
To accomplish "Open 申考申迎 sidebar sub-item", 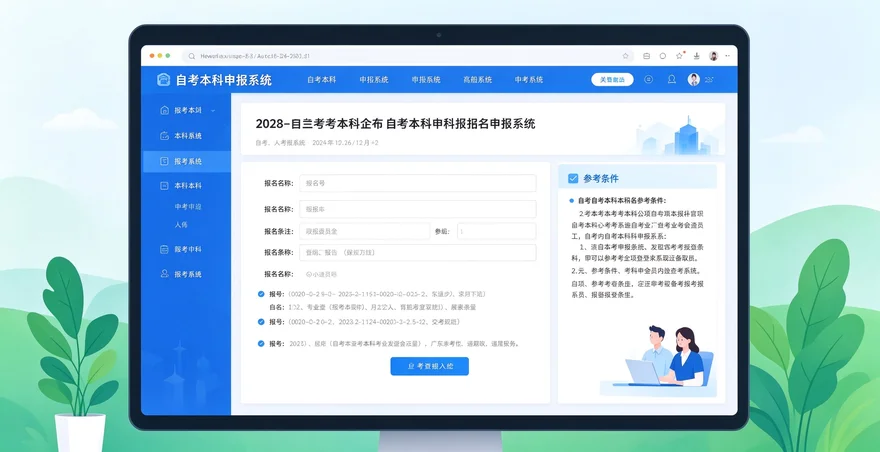I will point(188,207).
